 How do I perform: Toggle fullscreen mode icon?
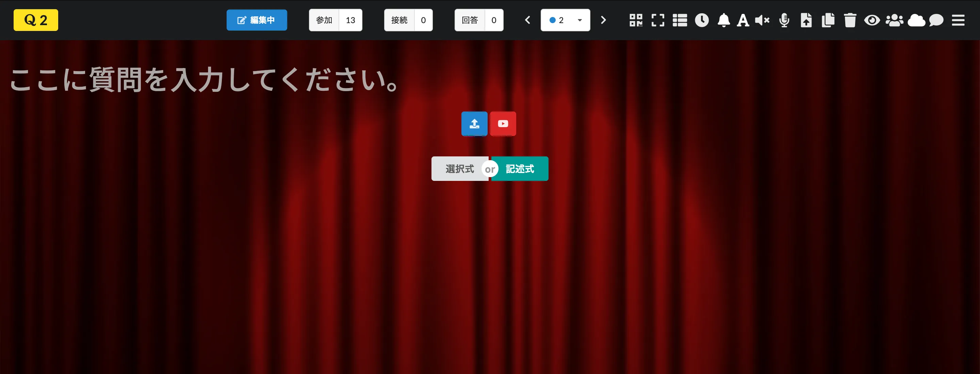coord(658,20)
